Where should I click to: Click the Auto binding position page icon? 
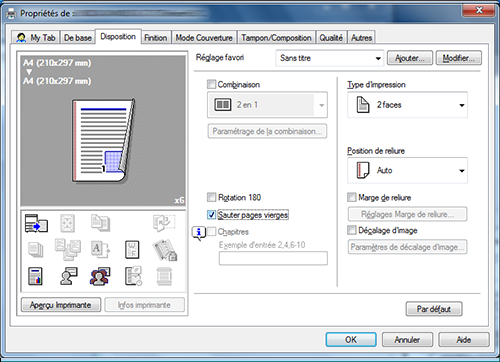click(x=363, y=170)
